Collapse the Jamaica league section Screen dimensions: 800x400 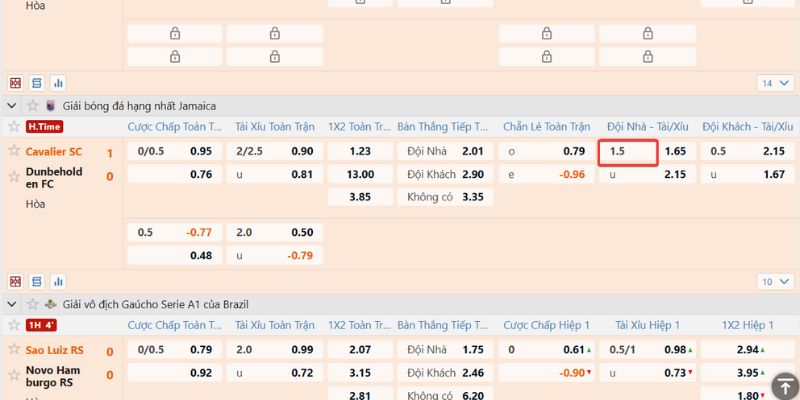[x=12, y=105]
